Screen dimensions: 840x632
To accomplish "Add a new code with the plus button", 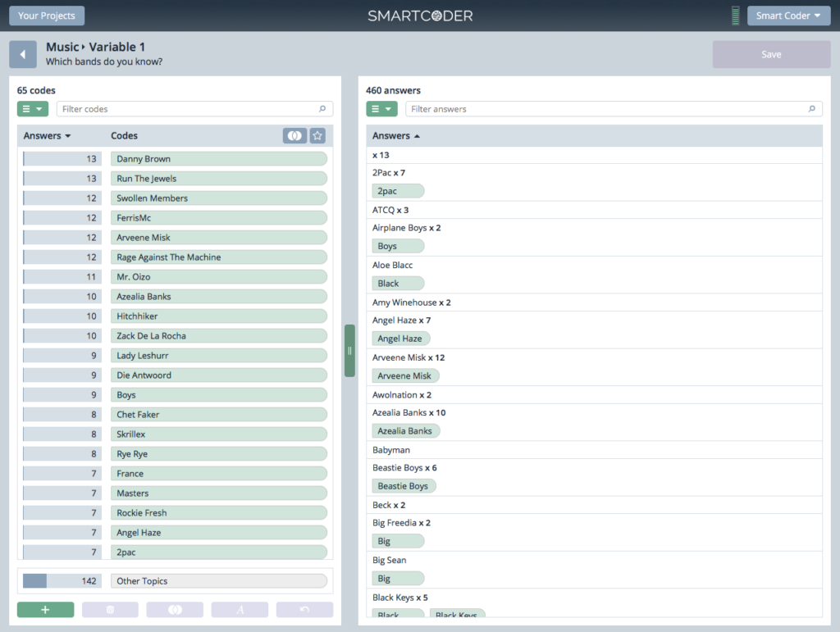I will tap(46, 610).
